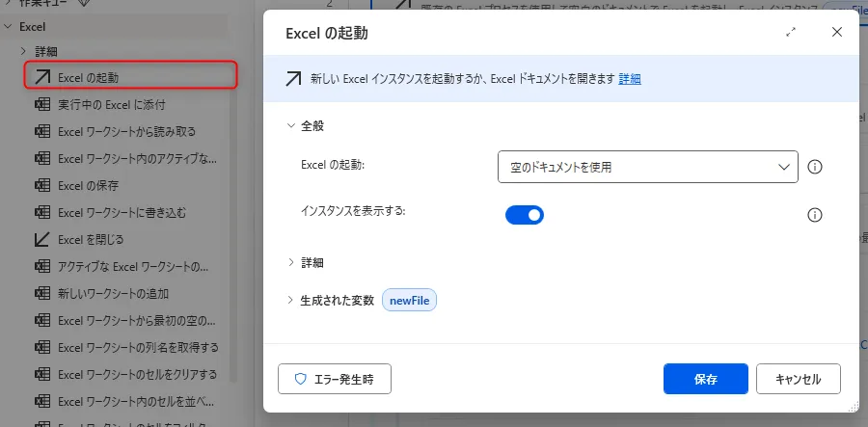The height and width of the screenshot is (427, 868).
Task: Click the Excel の保存 action icon
Action: tap(42, 185)
